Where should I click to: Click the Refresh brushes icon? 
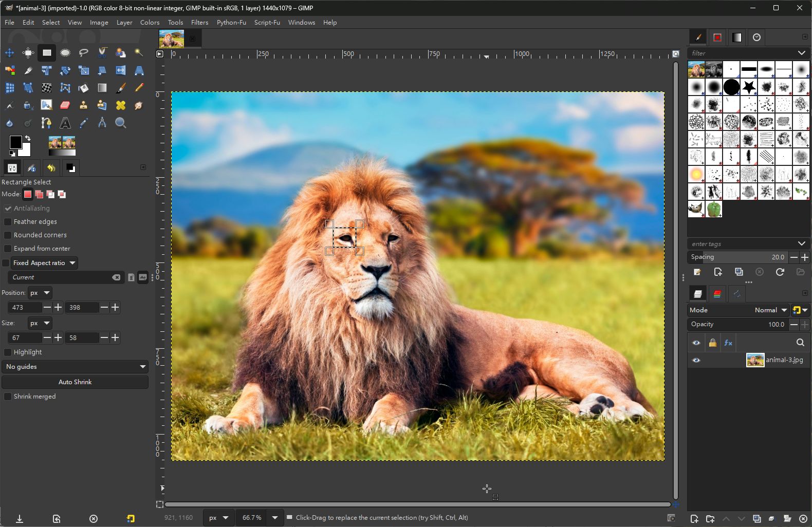point(780,272)
